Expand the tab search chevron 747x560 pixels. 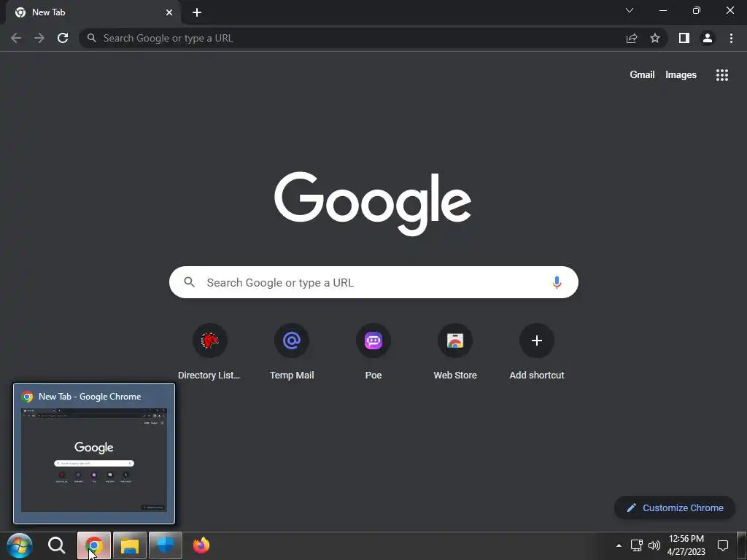click(x=630, y=10)
